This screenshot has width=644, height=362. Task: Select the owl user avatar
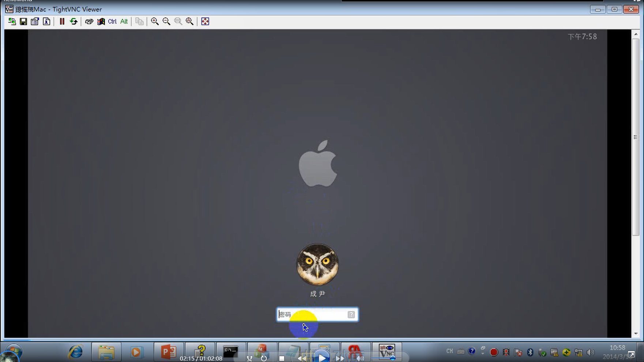tap(317, 264)
